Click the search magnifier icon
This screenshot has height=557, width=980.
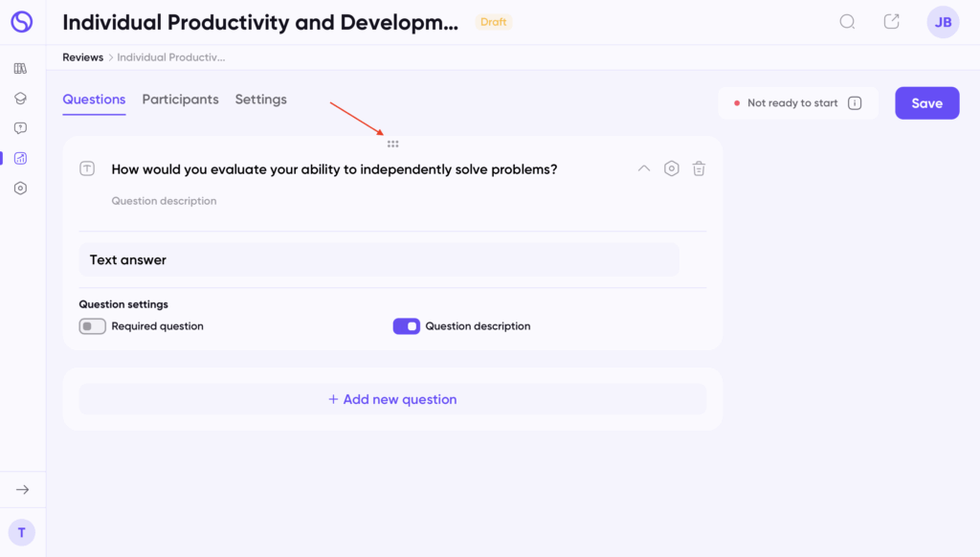click(847, 22)
